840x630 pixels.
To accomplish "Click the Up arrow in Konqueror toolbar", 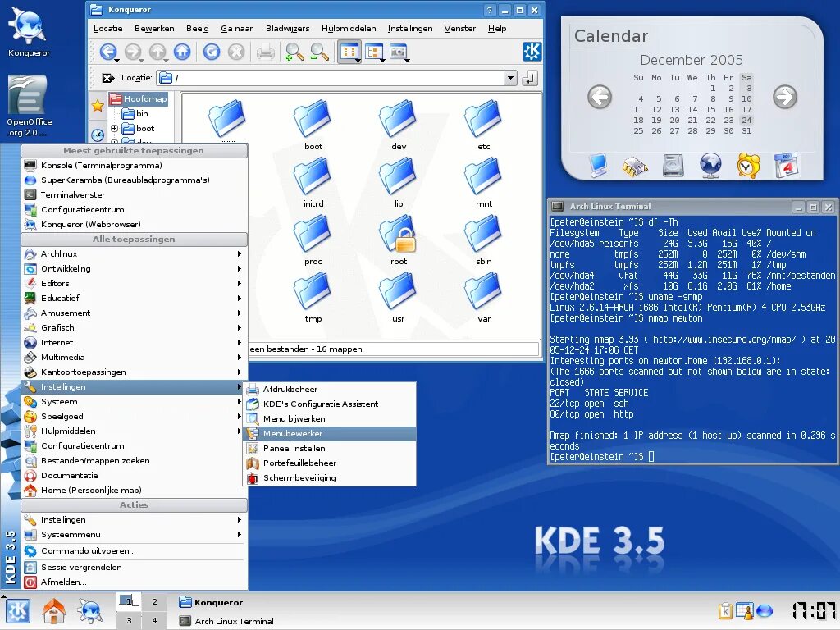I will pos(158,52).
